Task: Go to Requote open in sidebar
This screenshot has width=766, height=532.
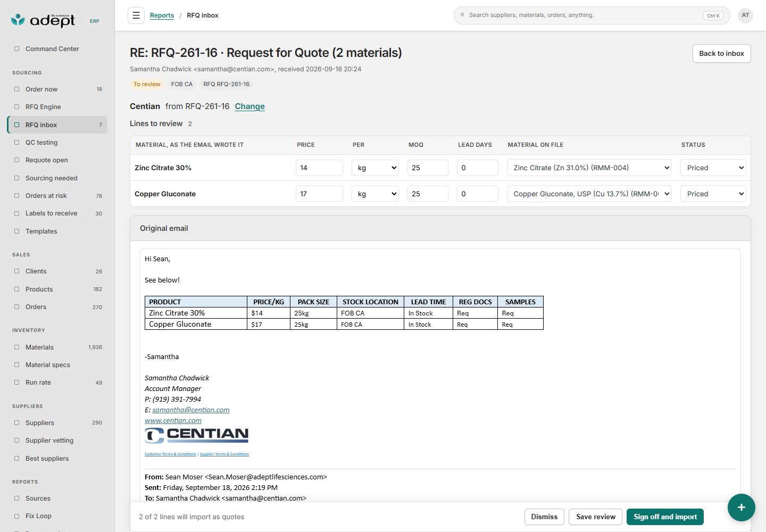Action: tap(57, 160)
